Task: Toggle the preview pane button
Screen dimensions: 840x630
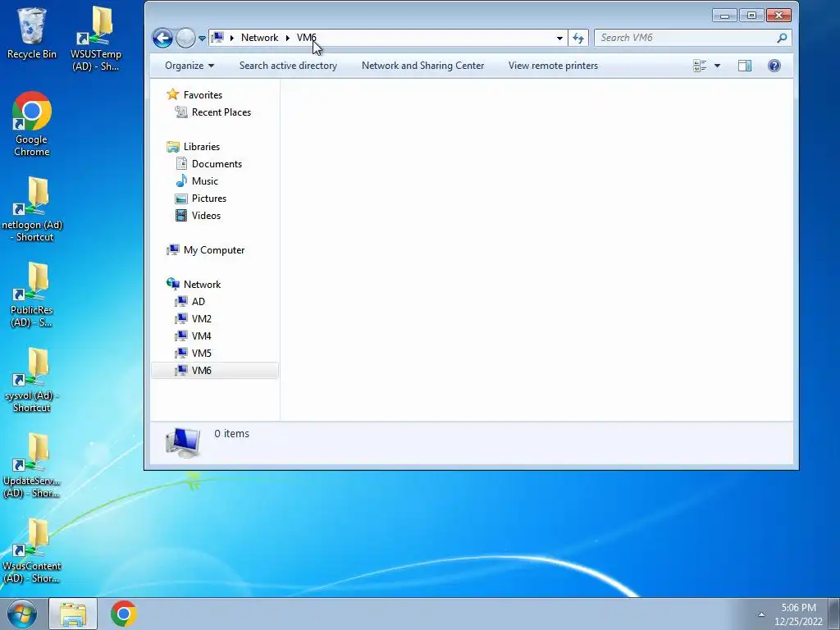Action: coord(745,66)
